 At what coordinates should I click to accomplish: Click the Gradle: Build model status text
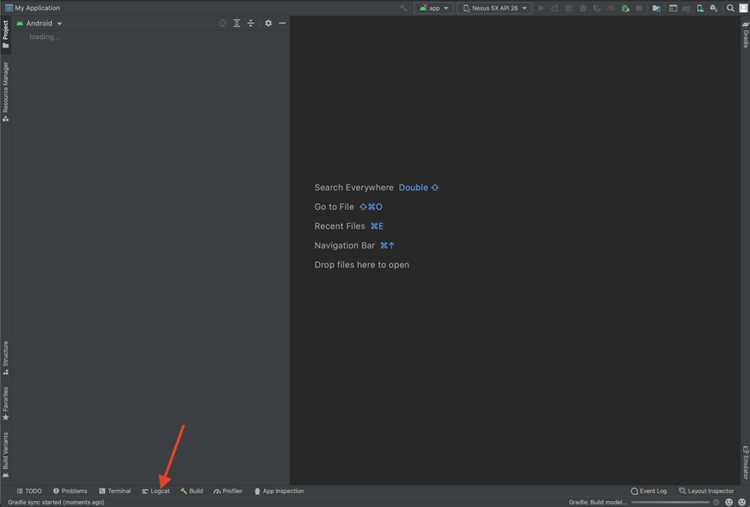tap(596, 502)
